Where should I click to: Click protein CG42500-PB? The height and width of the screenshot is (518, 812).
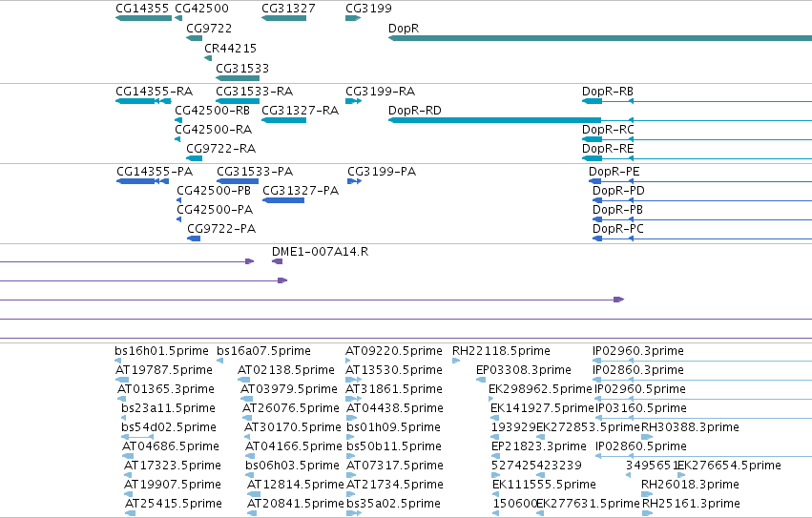(x=179, y=200)
